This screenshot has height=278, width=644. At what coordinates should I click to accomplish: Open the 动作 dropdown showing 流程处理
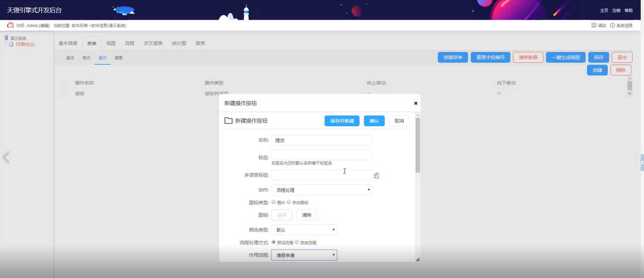coord(322,190)
